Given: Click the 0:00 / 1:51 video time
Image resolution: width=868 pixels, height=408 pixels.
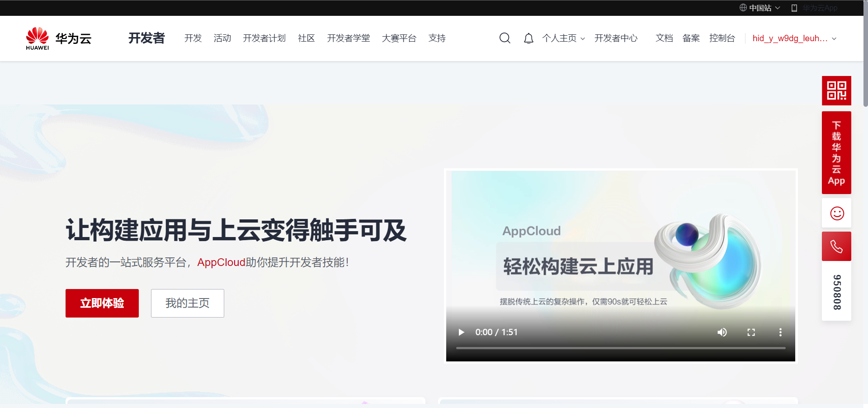Looking at the screenshot, I should [496, 332].
